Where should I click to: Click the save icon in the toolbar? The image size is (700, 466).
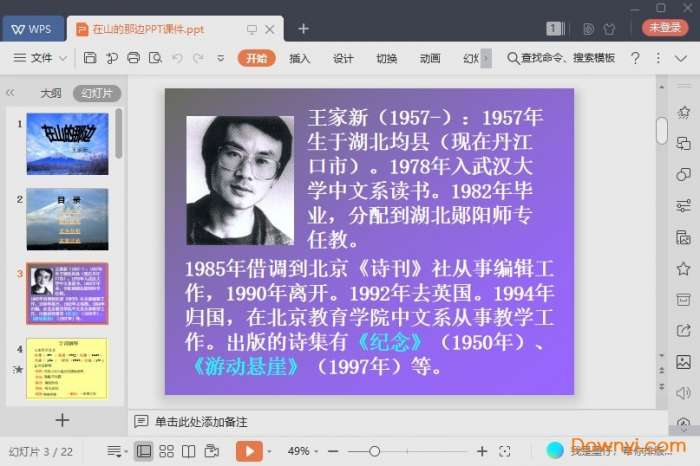click(90, 58)
